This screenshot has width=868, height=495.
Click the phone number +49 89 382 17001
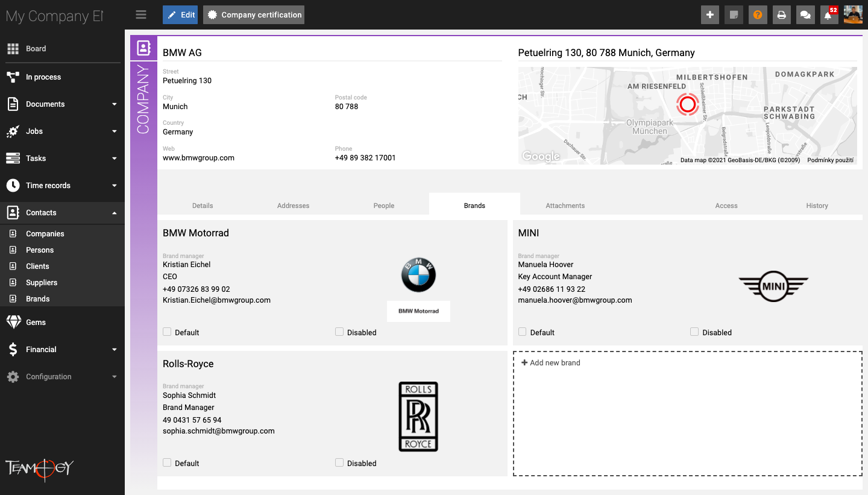pyautogui.click(x=365, y=158)
